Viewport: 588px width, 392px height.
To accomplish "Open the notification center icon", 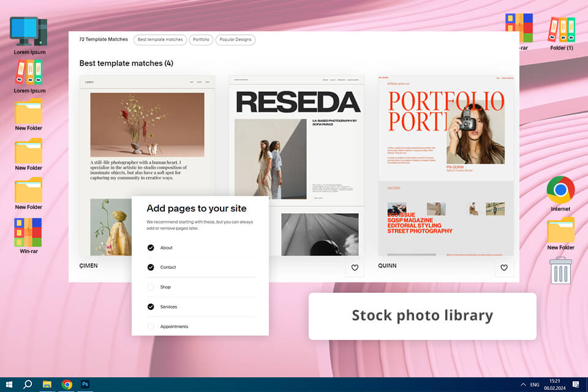I will click(576, 385).
